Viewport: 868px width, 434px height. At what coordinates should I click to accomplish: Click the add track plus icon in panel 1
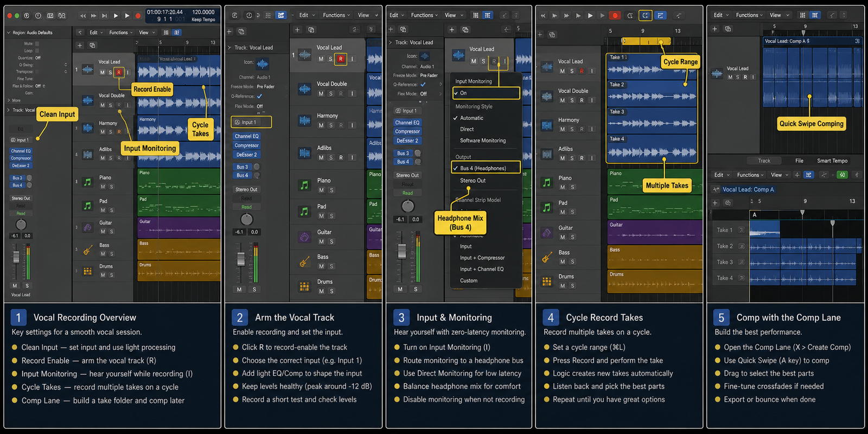click(80, 45)
